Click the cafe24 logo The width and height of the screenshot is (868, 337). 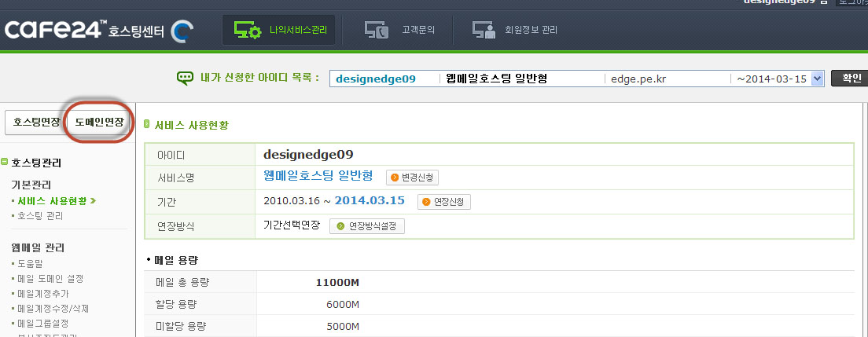(x=55, y=31)
